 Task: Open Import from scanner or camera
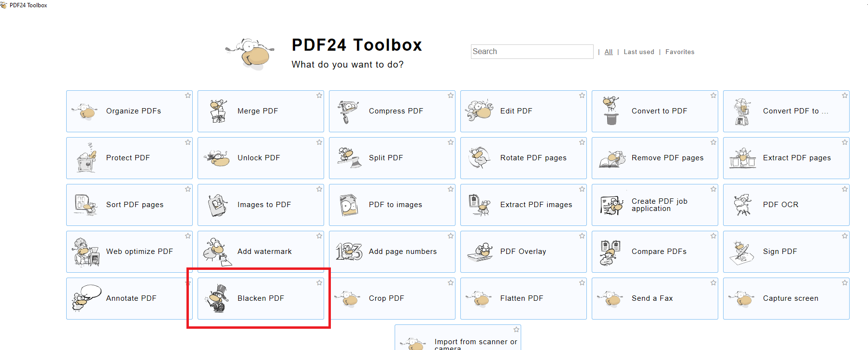(x=458, y=337)
